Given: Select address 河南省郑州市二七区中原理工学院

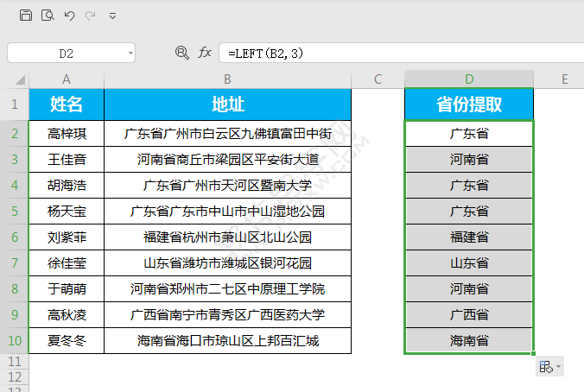Looking at the screenshot, I should click(x=227, y=289).
